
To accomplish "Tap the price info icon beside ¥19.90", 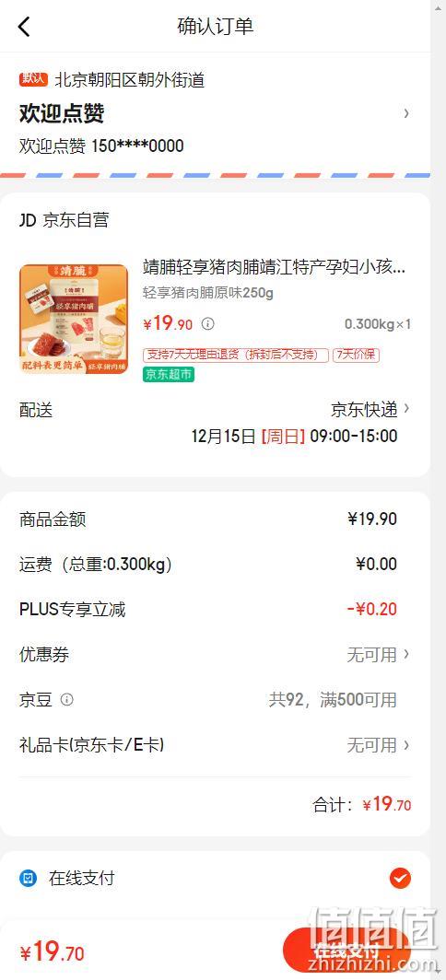I will click(208, 324).
